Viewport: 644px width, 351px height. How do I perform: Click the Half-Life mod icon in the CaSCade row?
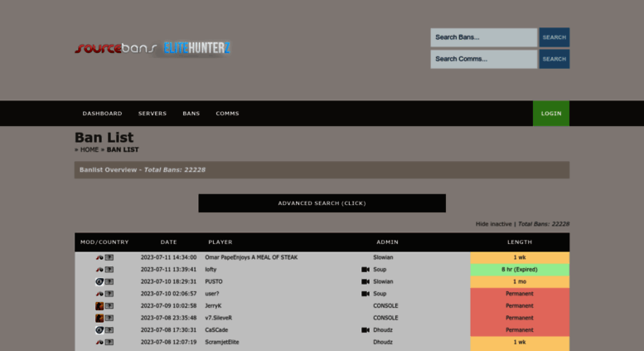pyautogui.click(x=99, y=330)
